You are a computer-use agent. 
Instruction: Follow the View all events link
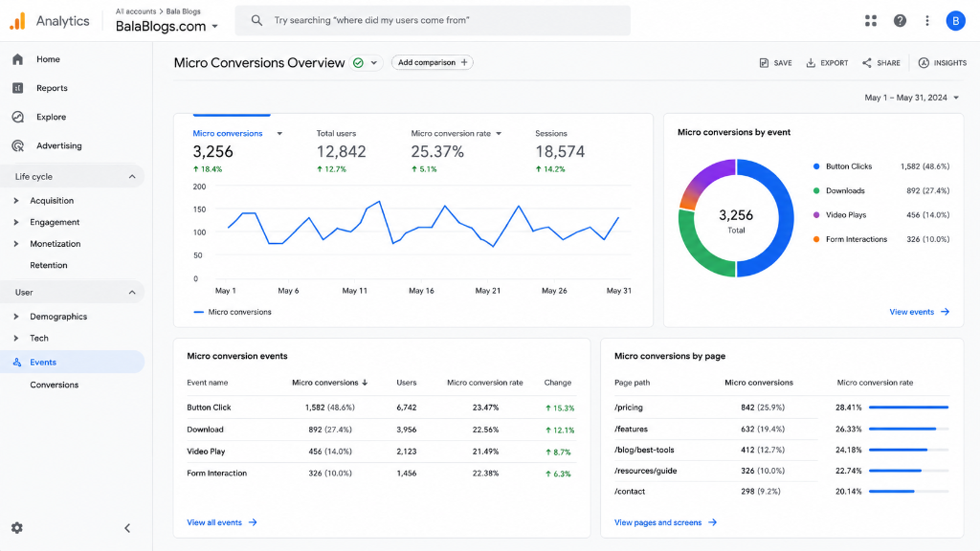222,522
